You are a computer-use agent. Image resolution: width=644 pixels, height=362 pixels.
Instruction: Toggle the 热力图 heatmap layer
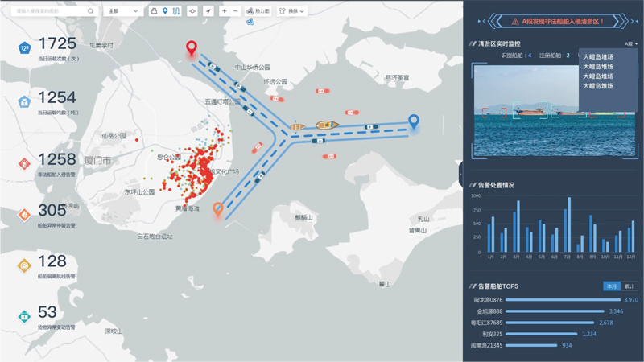[x=258, y=11]
